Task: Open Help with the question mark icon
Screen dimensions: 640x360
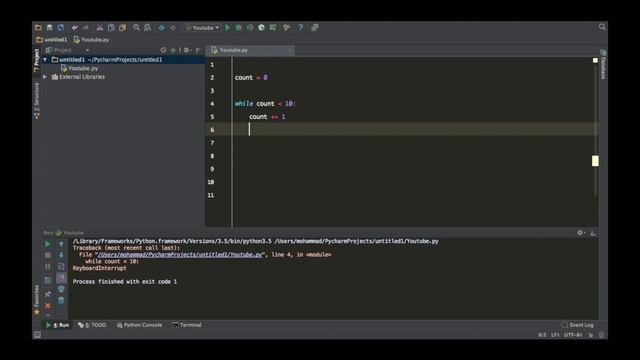Action: click(300, 28)
